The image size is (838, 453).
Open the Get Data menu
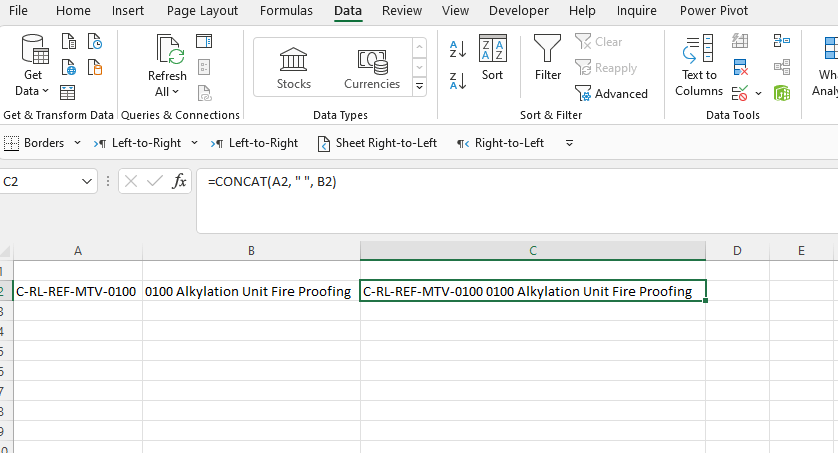tap(33, 65)
